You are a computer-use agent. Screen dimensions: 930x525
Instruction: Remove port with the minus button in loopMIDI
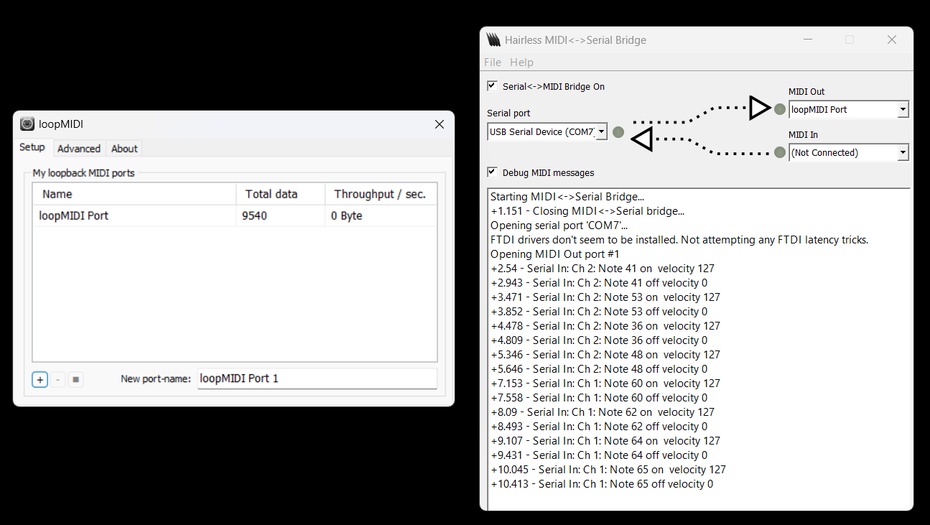tap(58, 380)
